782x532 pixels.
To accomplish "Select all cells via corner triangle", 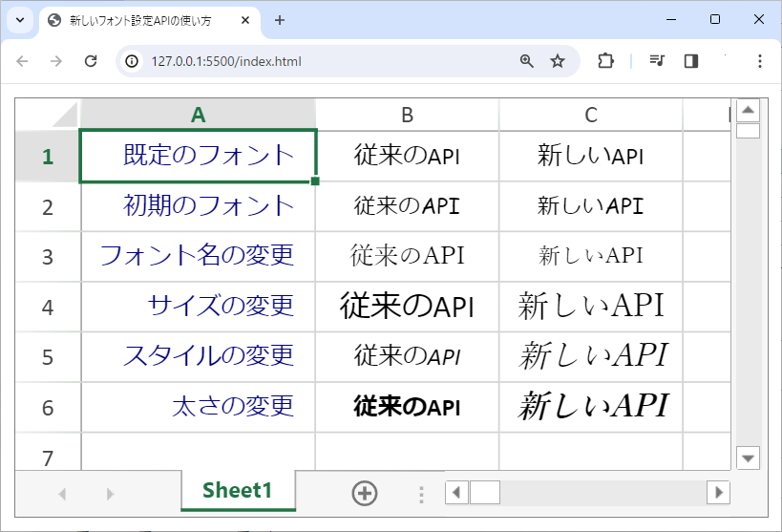I will point(65,115).
